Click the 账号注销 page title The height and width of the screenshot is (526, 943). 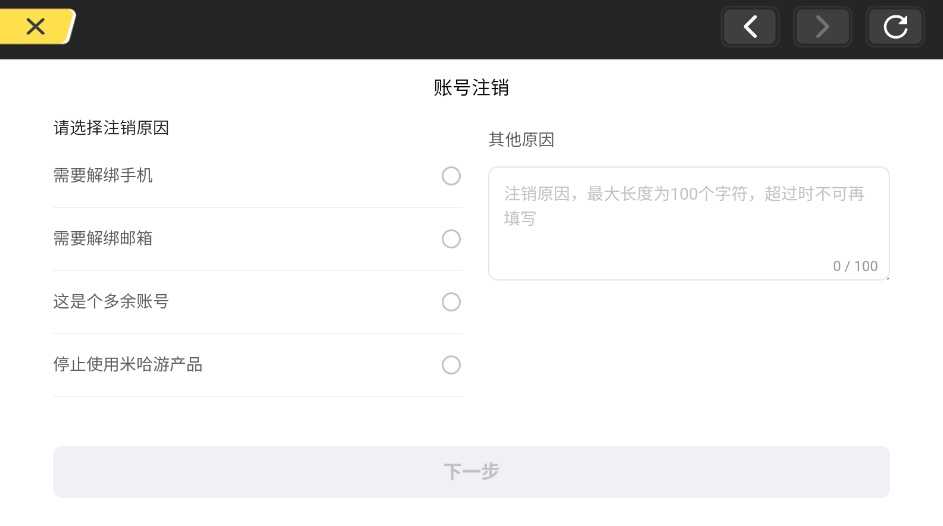point(471,88)
